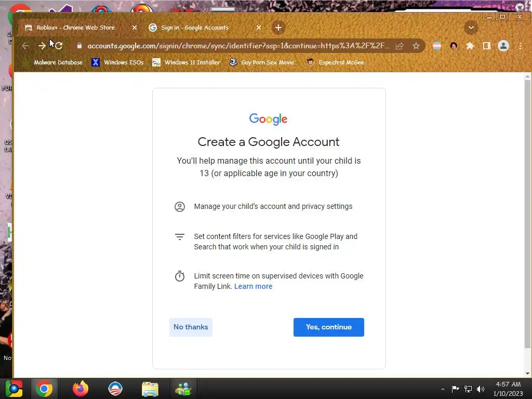Open Windows ISOs bookmark
This screenshot has height=399, width=532.
click(x=118, y=62)
